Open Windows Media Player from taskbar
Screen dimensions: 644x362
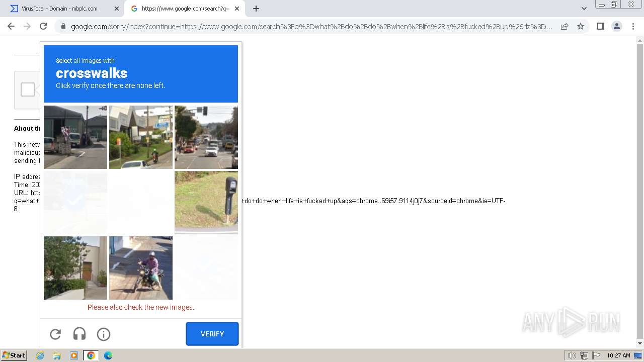pyautogui.click(x=74, y=355)
